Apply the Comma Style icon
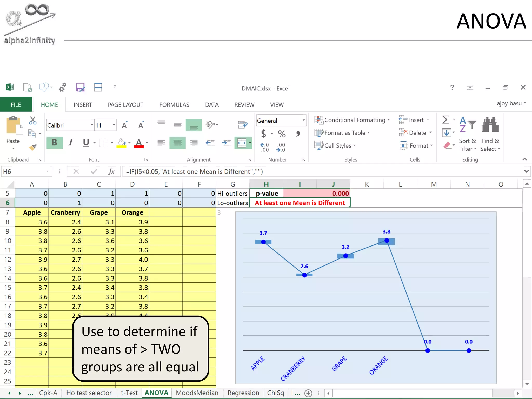 [298, 134]
